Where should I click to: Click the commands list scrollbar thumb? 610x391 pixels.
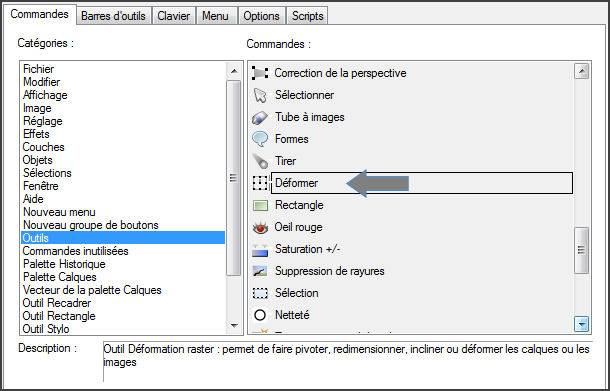(582, 250)
